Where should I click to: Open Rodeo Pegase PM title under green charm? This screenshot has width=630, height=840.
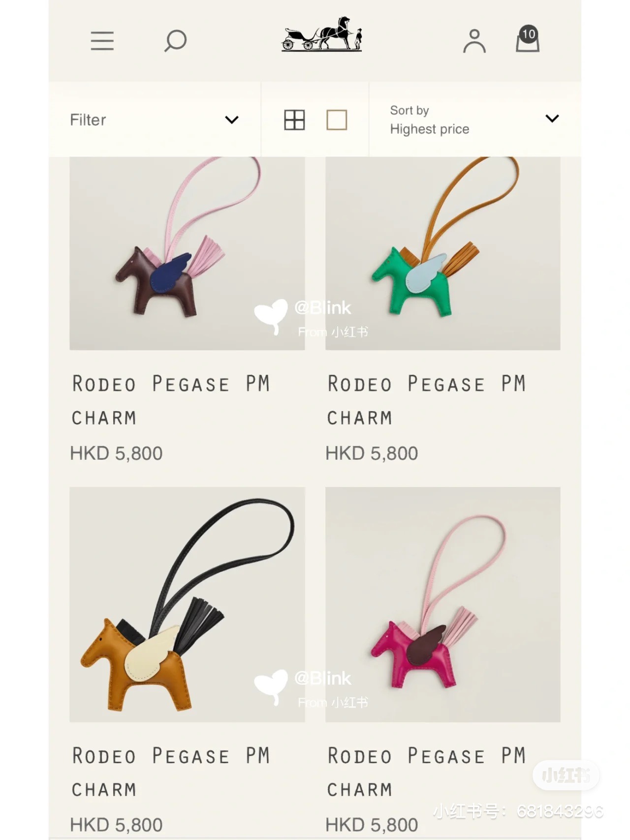427,400
